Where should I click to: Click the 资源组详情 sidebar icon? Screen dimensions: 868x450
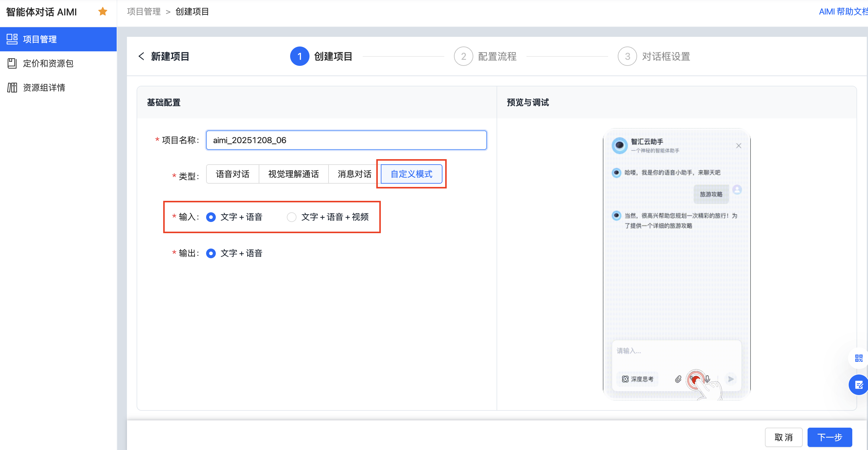pos(12,88)
